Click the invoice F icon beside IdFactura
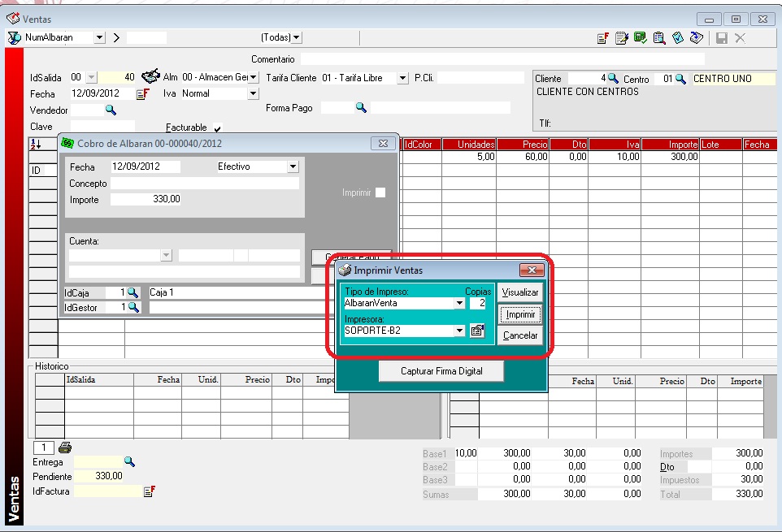The height and width of the screenshot is (532, 782). [x=149, y=491]
